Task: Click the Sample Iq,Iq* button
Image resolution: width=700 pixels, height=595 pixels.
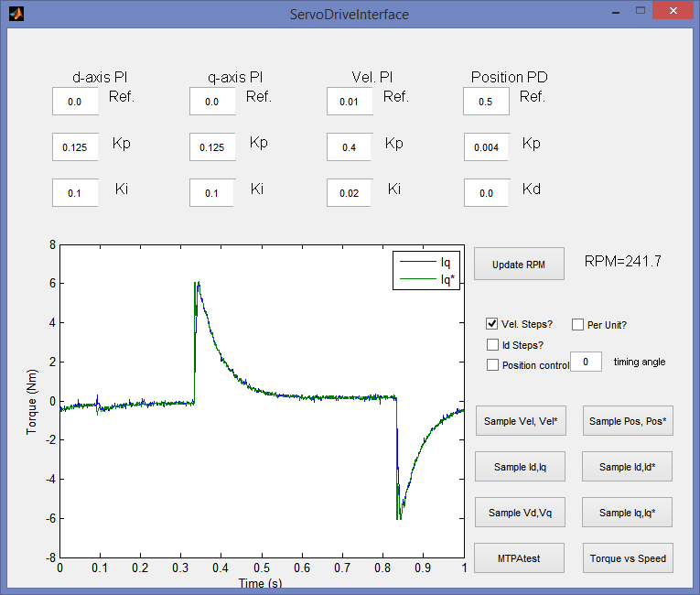Action: 628,513
